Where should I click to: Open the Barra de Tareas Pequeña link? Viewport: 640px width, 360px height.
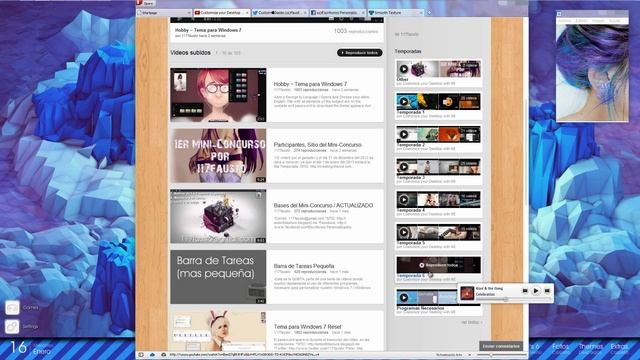pyautogui.click(x=304, y=266)
